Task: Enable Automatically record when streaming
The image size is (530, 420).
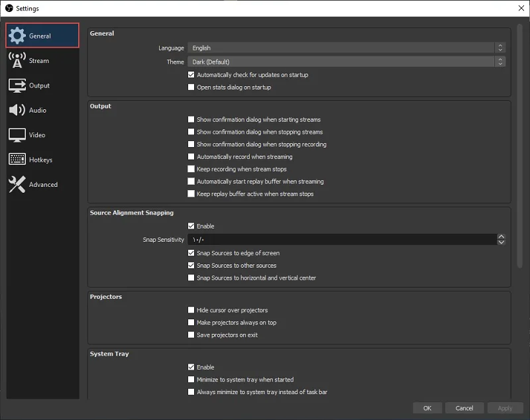Action: point(191,157)
